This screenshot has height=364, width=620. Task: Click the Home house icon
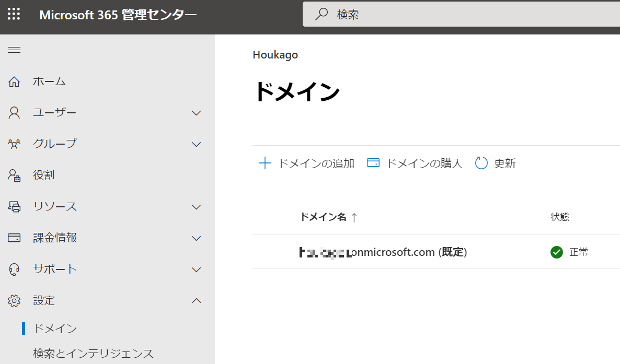[14, 81]
